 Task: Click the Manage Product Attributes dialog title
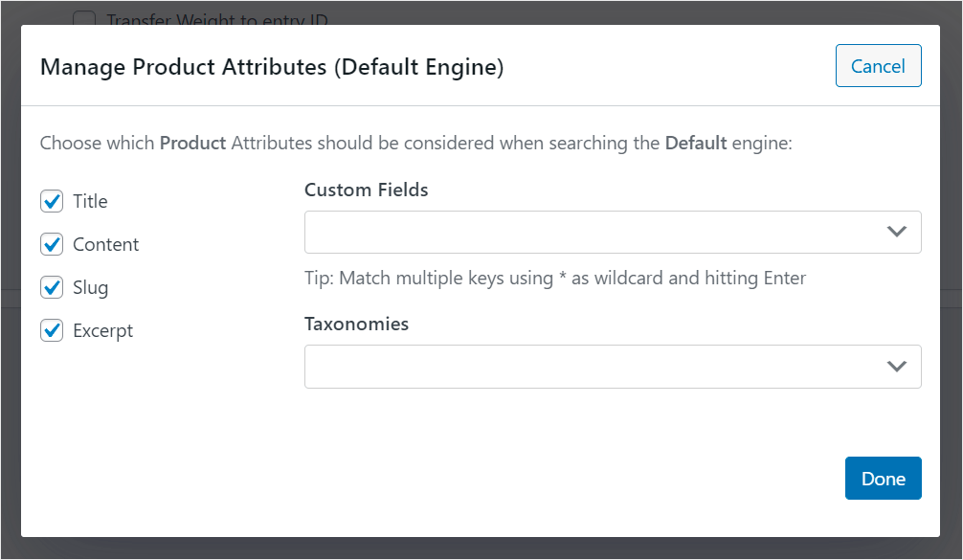[272, 67]
